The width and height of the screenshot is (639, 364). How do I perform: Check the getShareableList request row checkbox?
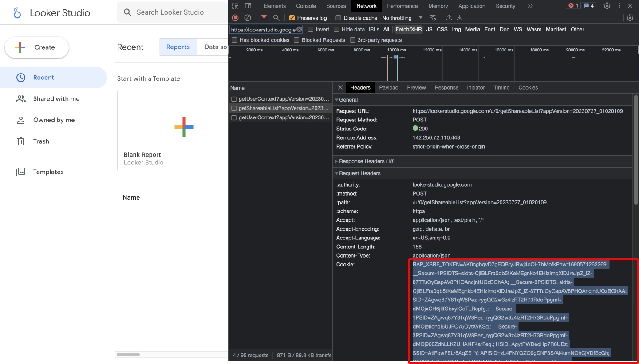coord(234,108)
